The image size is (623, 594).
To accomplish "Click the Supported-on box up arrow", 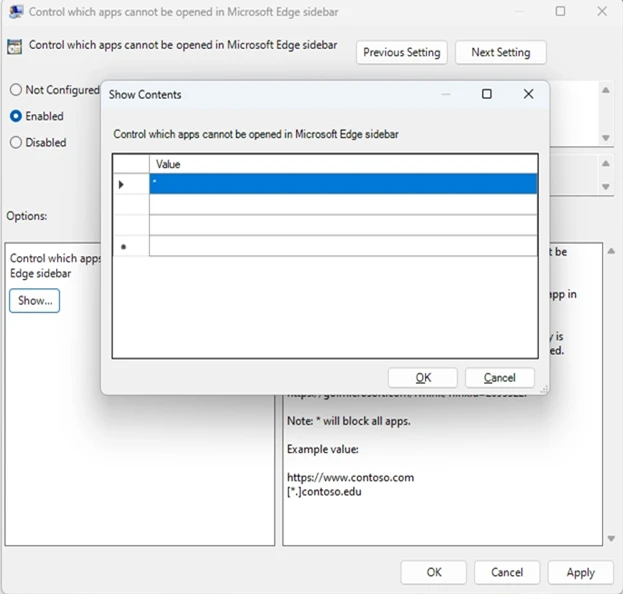I will click(x=606, y=163).
